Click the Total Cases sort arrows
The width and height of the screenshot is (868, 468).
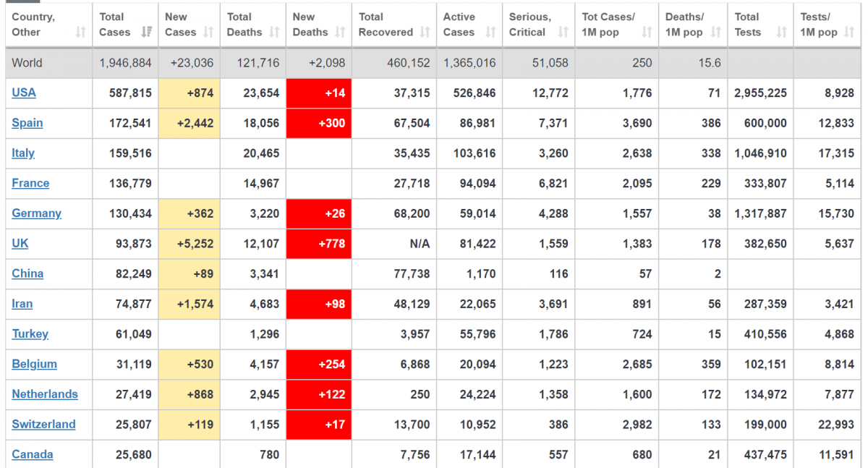(x=147, y=32)
